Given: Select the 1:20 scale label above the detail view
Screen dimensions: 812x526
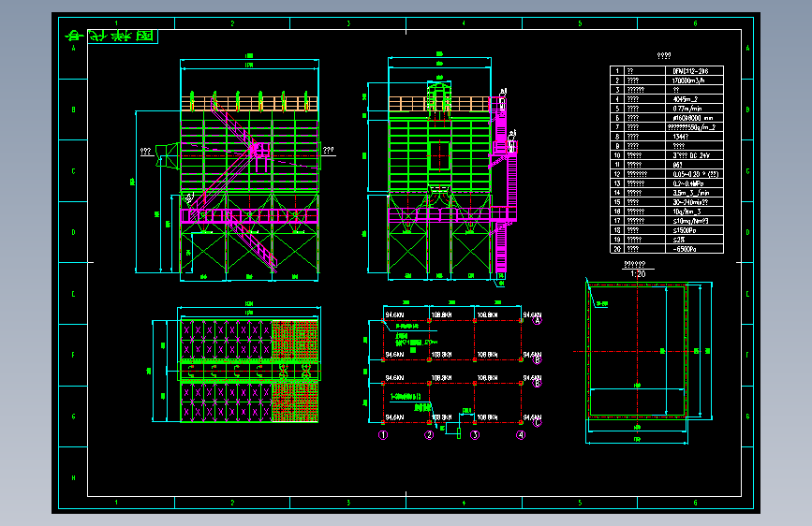Looking at the screenshot, I should pos(638,274).
